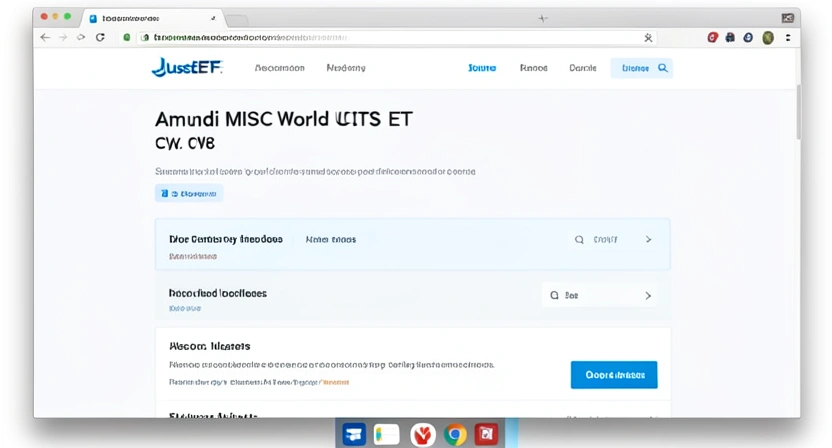832x448 pixels.
Task: Close the current browser tab
Action: pos(213,18)
